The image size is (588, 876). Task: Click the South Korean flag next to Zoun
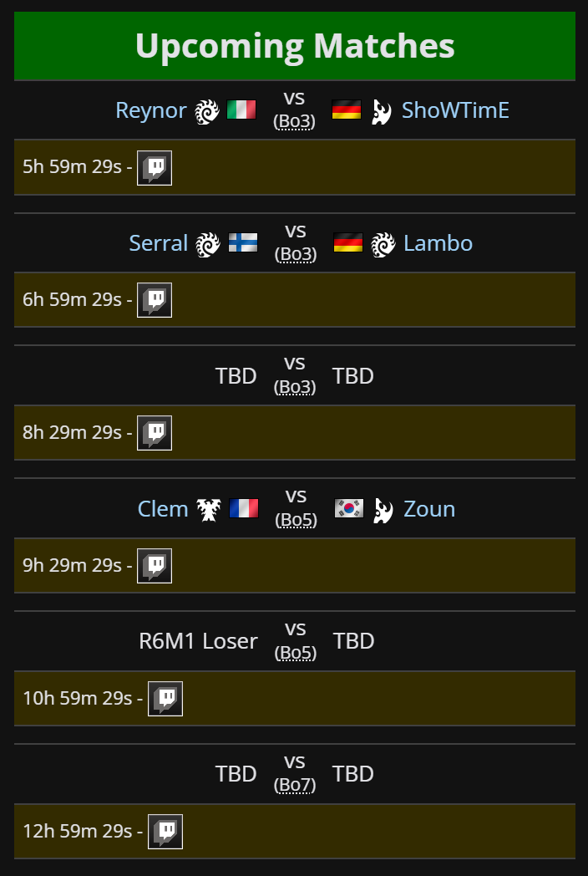click(x=349, y=508)
